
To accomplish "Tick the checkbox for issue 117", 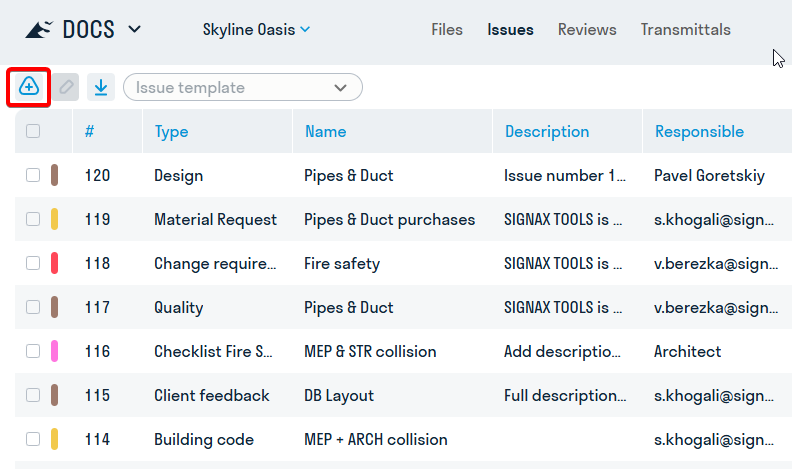I will tap(33, 307).
